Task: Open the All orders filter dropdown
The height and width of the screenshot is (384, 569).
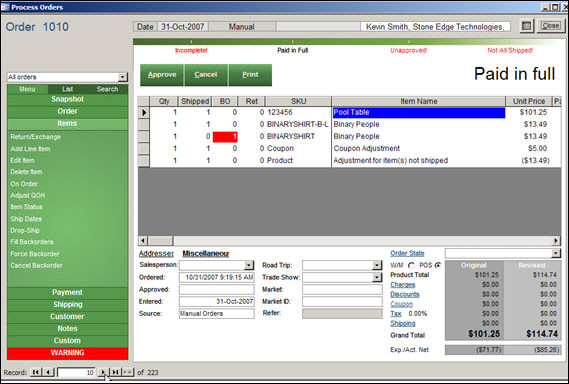Action: click(x=122, y=77)
